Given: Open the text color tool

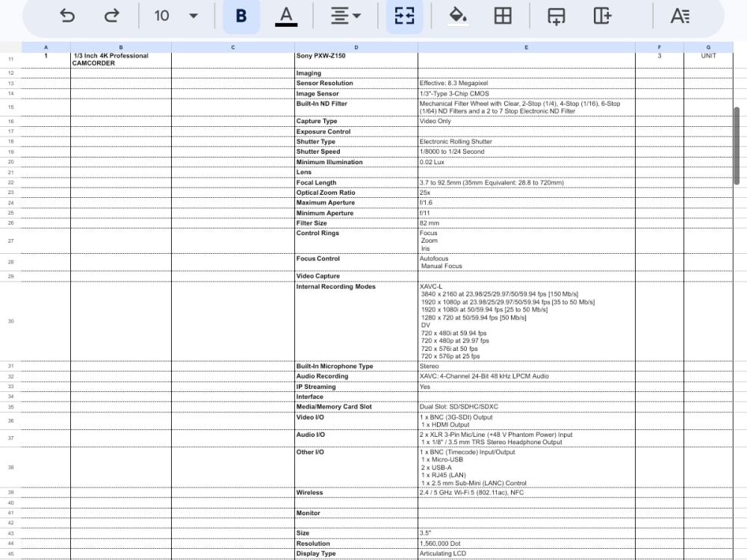Looking at the screenshot, I should (x=286, y=16).
